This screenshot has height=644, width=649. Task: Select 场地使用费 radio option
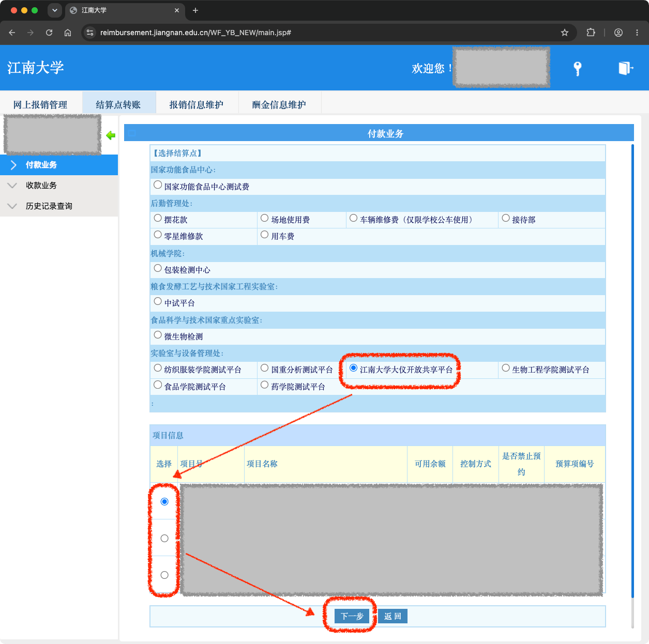[265, 218]
